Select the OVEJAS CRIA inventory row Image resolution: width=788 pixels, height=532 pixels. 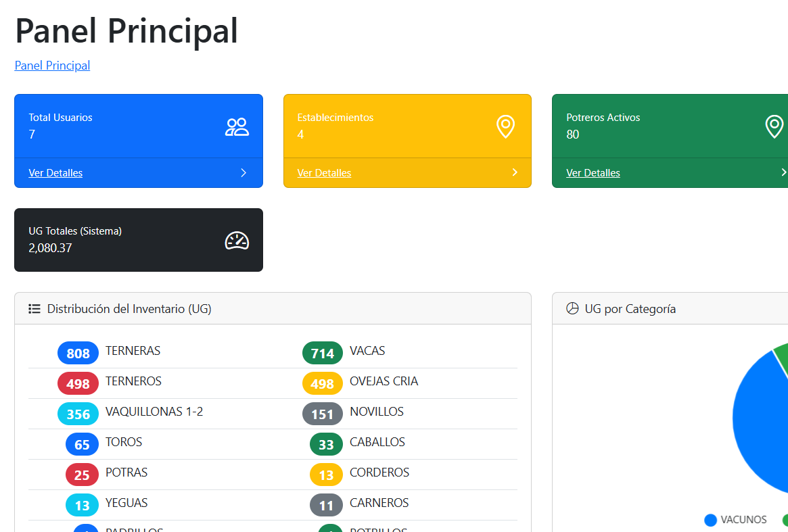[x=384, y=381]
